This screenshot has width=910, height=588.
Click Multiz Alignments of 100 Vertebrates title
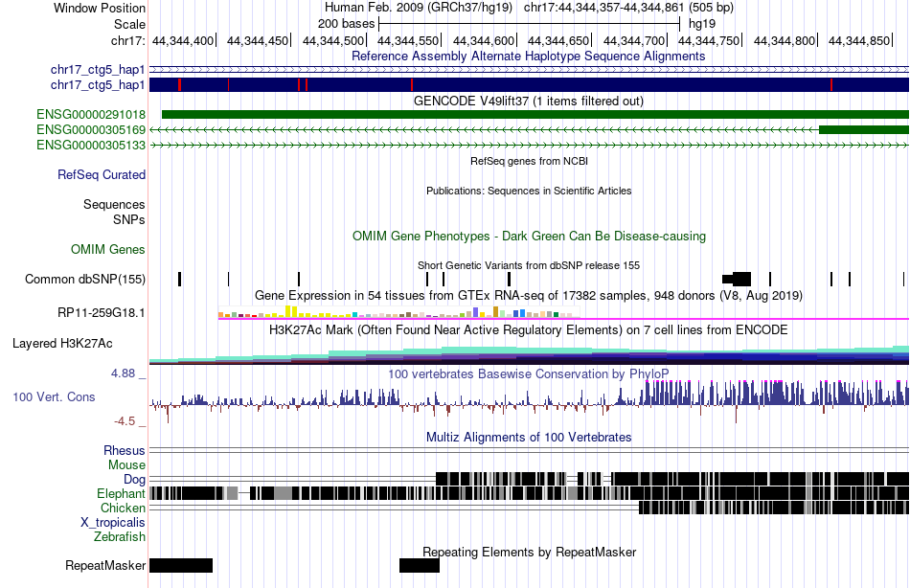click(x=529, y=437)
